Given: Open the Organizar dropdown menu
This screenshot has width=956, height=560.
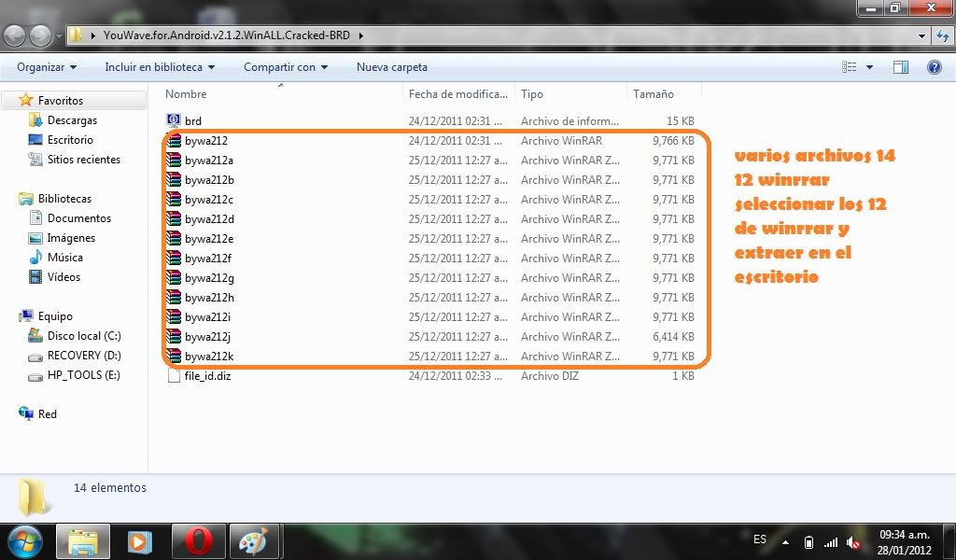Looking at the screenshot, I should (x=47, y=67).
